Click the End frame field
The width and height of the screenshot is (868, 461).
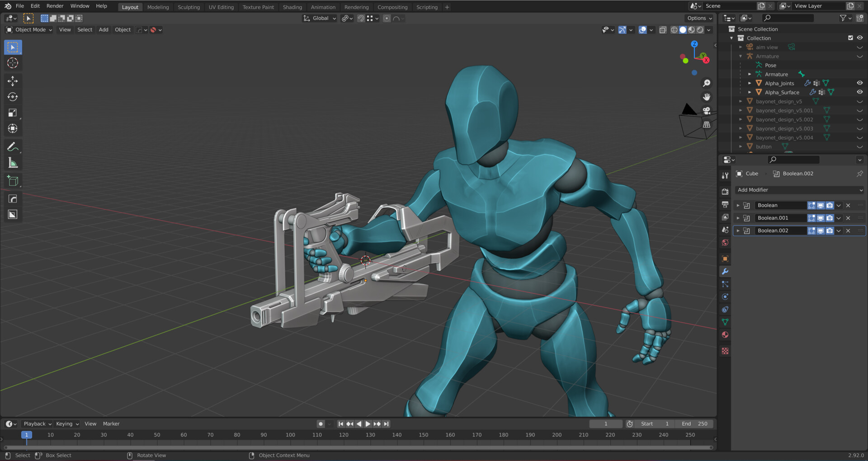point(694,424)
